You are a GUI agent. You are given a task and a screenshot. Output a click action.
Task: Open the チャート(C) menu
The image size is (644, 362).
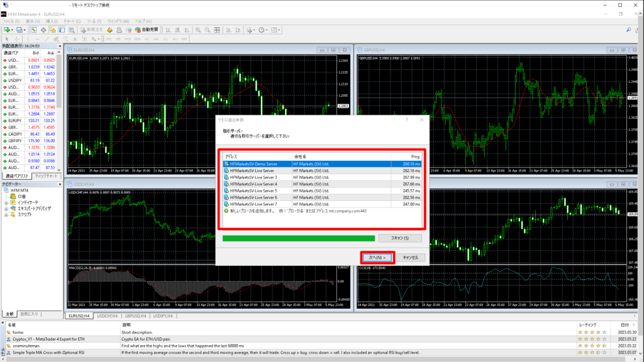click(x=72, y=21)
